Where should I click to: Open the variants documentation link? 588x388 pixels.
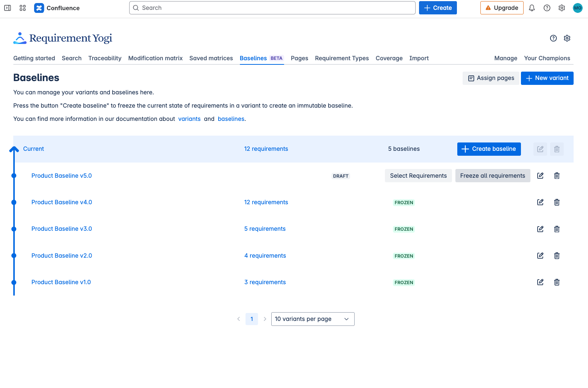(189, 119)
